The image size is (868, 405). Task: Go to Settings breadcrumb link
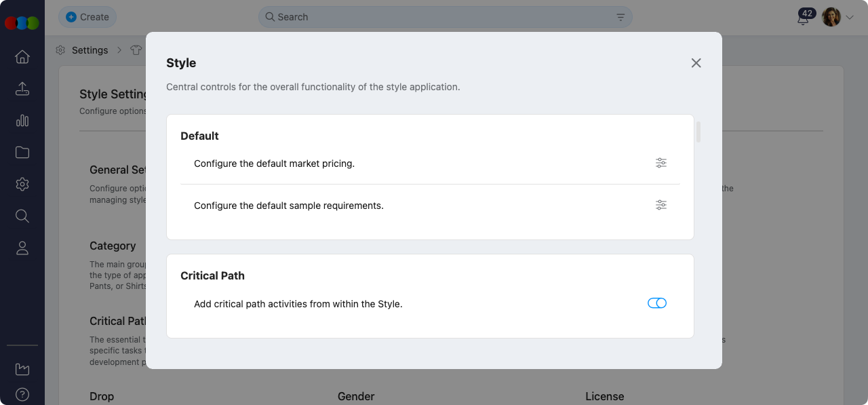tap(90, 50)
